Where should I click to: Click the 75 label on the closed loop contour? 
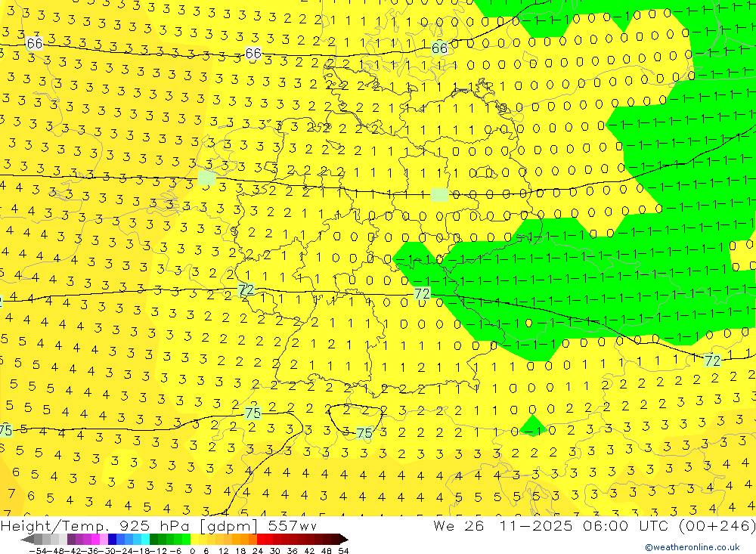pyautogui.click(x=364, y=433)
